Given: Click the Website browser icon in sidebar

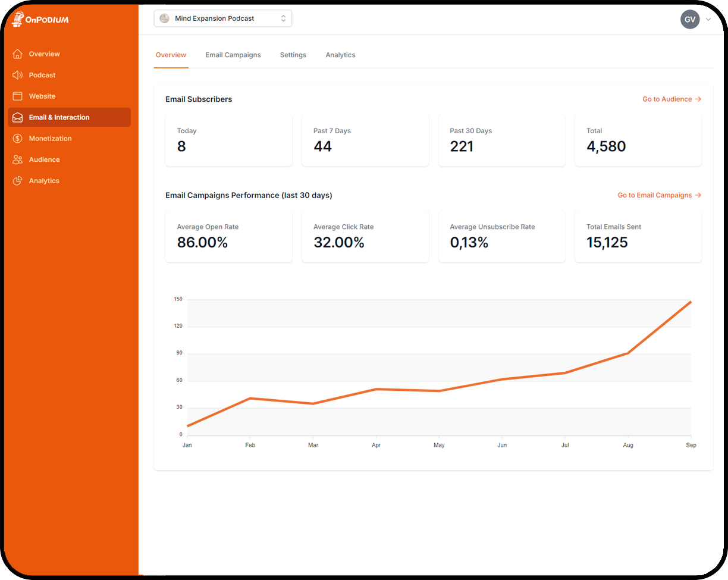Looking at the screenshot, I should (x=18, y=96).
